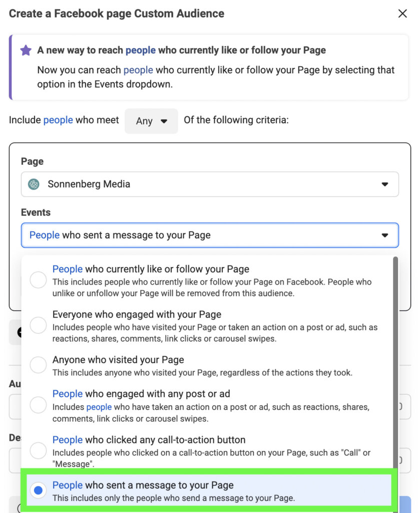The image size is (420, 513).
Task: Open the "Any" criteria dropdown
Action: tap(151, 121)
